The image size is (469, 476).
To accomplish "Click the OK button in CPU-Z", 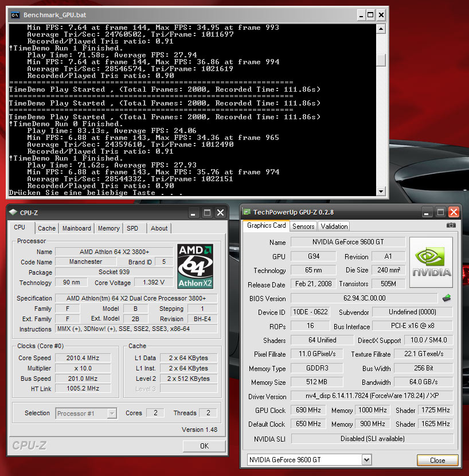I will [x=204, y=446].
